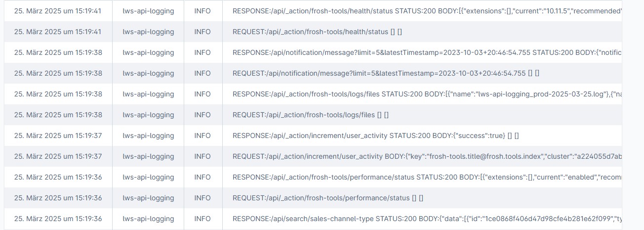The width and height of the screenshot is (644, 230).
Task: Open the RESPONSE notification/message log entry
Action: [x=425, y=52]
